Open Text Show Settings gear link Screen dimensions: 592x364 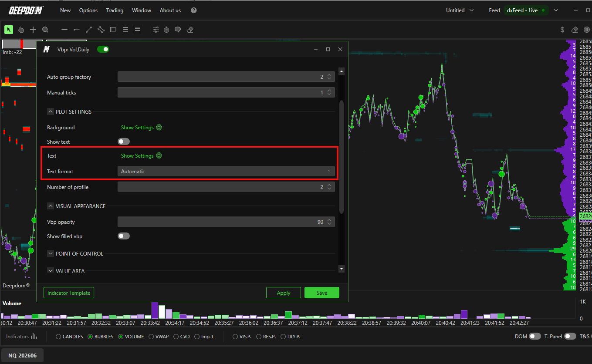pos(142,156)
